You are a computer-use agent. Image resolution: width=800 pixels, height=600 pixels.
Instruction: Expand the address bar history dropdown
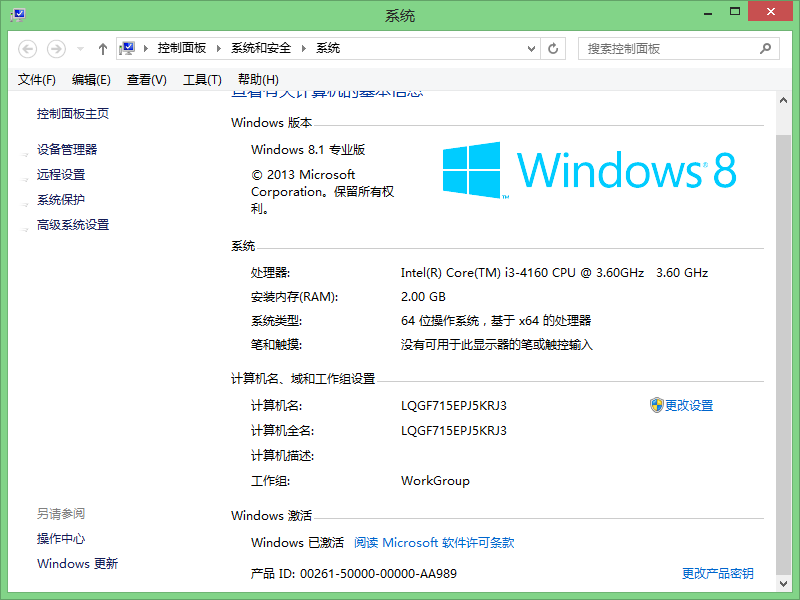pyautogui.click(x=531, y=48)
